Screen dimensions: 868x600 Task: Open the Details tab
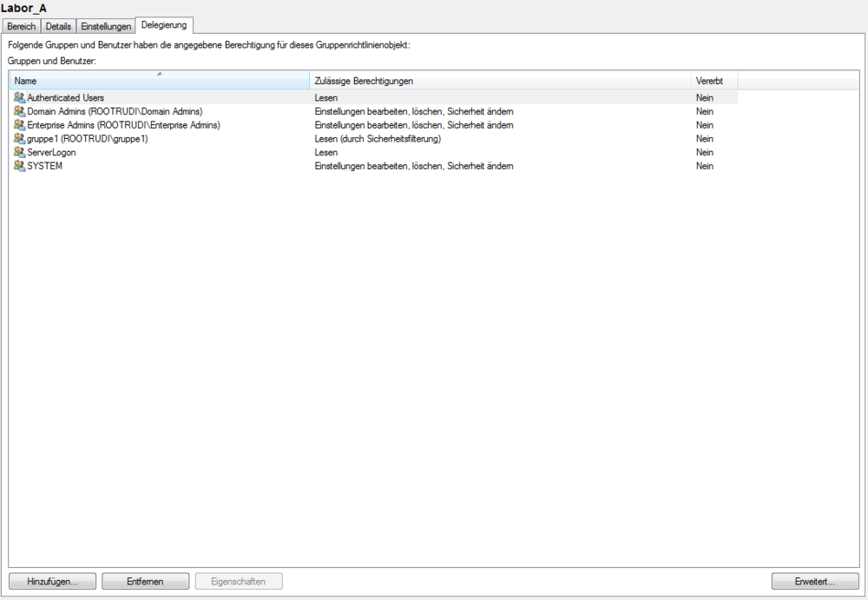[58, 27]
